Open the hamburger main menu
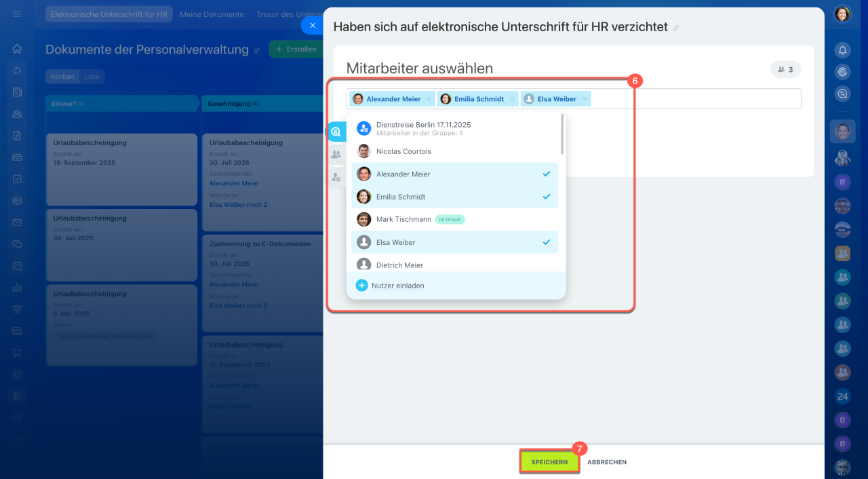 point(17,14)
